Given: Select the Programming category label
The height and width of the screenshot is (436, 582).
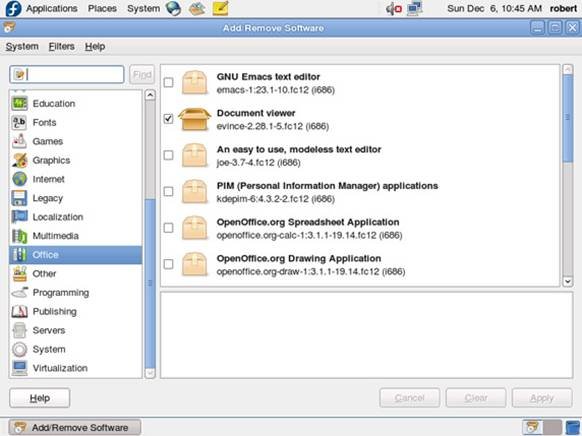Looking at the screenshot, I should pos(61,293).
